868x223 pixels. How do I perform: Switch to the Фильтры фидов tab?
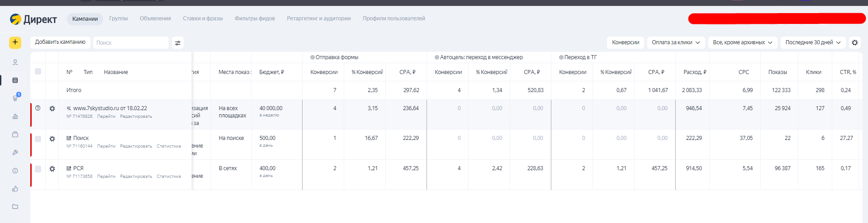click(x=255, y=19)
